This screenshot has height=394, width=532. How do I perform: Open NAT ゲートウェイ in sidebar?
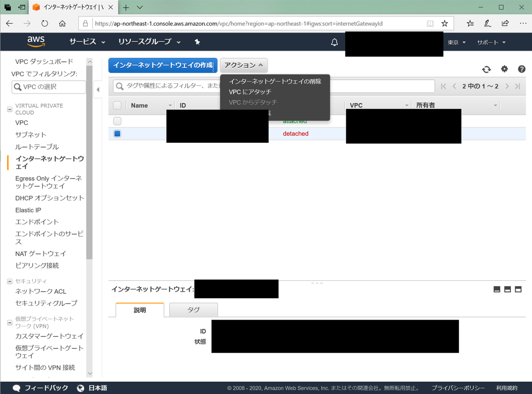[x=40, y=254]
